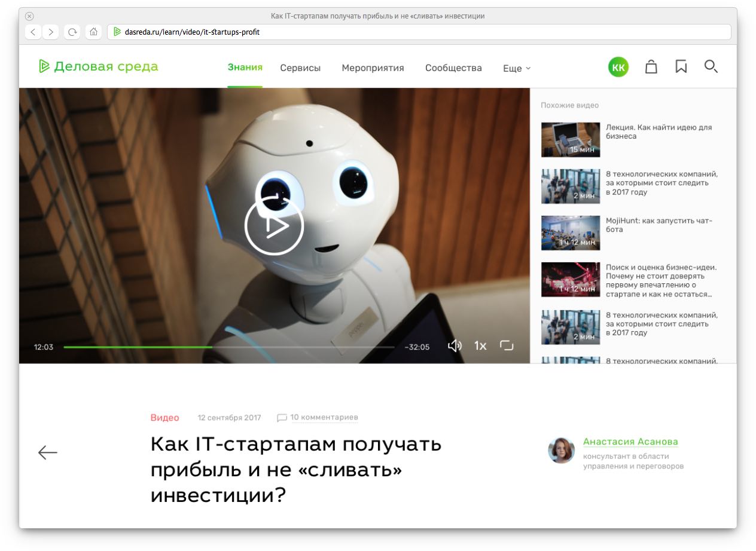Toggle fullscreen mode on the video player
Viewport: 756px width, 551px height.
(507, 346)
